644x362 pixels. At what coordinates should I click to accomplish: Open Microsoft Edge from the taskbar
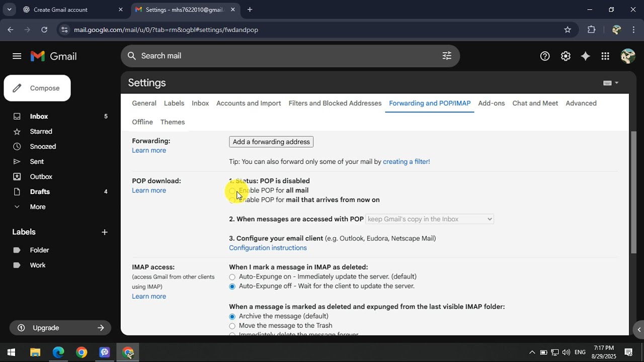(x=58, y=352)
